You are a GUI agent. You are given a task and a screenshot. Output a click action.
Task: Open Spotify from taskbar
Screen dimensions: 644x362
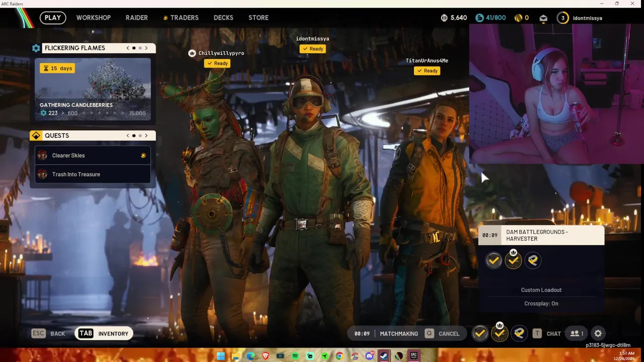tap(295, 356)
